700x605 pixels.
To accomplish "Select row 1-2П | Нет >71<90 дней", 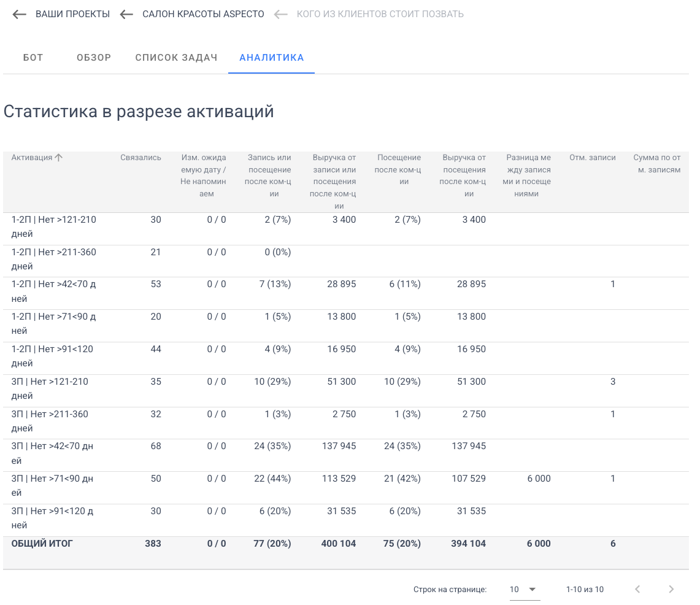I will [x=346, y=326].
